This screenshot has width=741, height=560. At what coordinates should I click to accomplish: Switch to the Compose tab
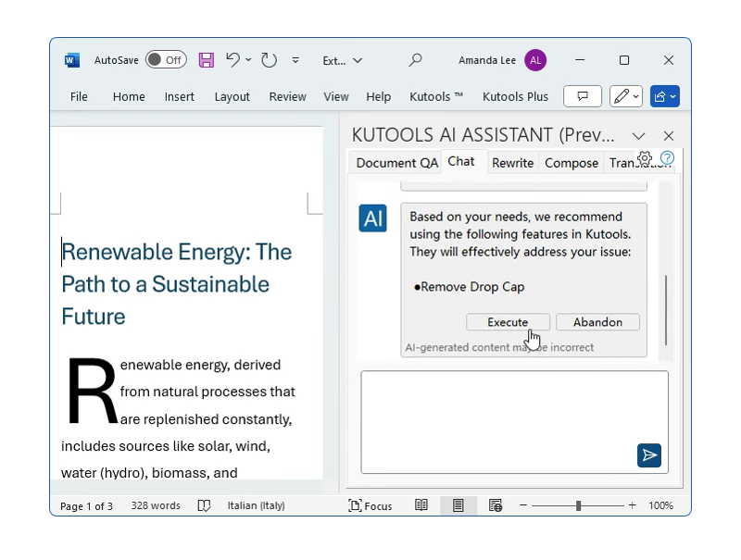pos(571,163)
